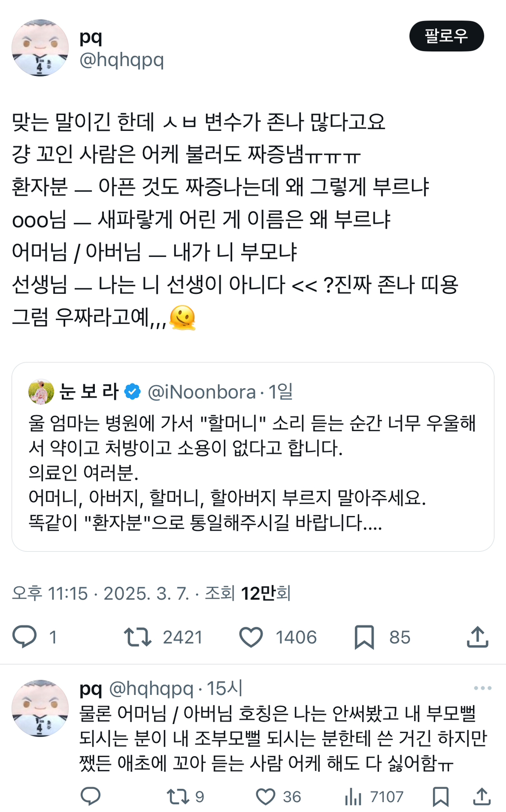The image size is (506, 812).
Task: Follow pq with the 팔로우 button
Action: coord(446,36)
